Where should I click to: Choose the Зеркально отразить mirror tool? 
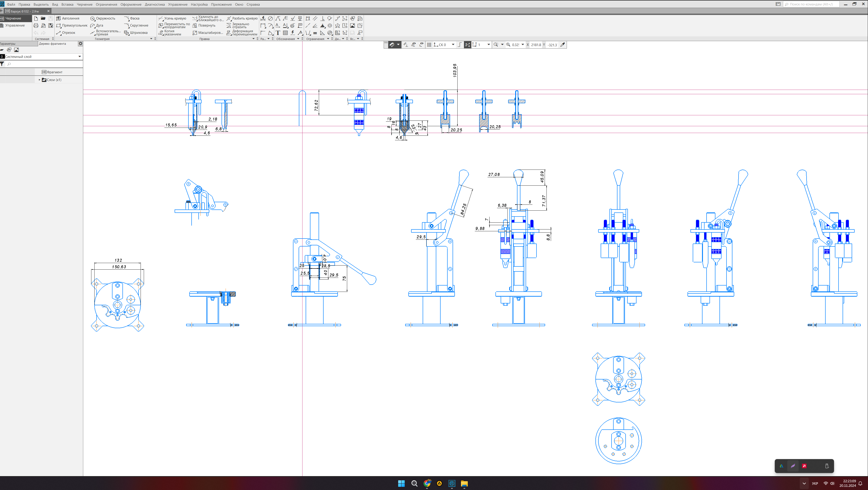[x=238, y=25]
